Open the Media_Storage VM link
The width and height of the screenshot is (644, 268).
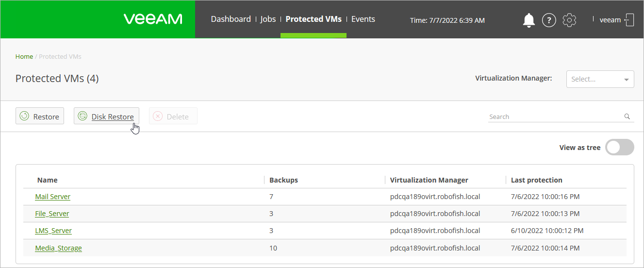tap(58, 248)
